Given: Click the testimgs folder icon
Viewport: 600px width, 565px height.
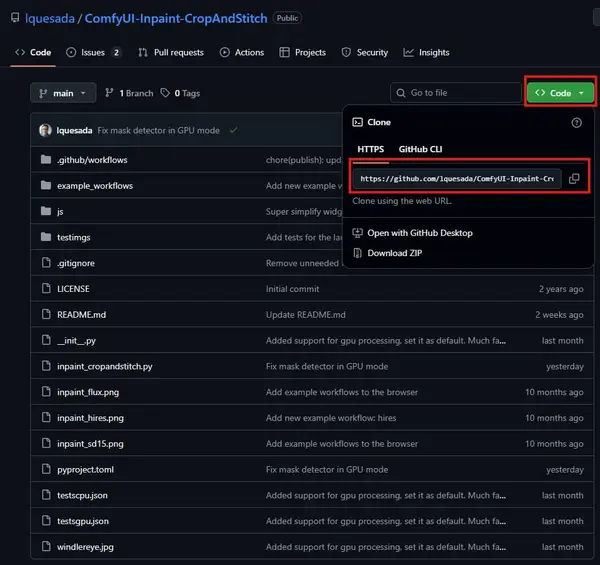Looking at the screenshot, I should pyautogui.click(x=46, y=237).
